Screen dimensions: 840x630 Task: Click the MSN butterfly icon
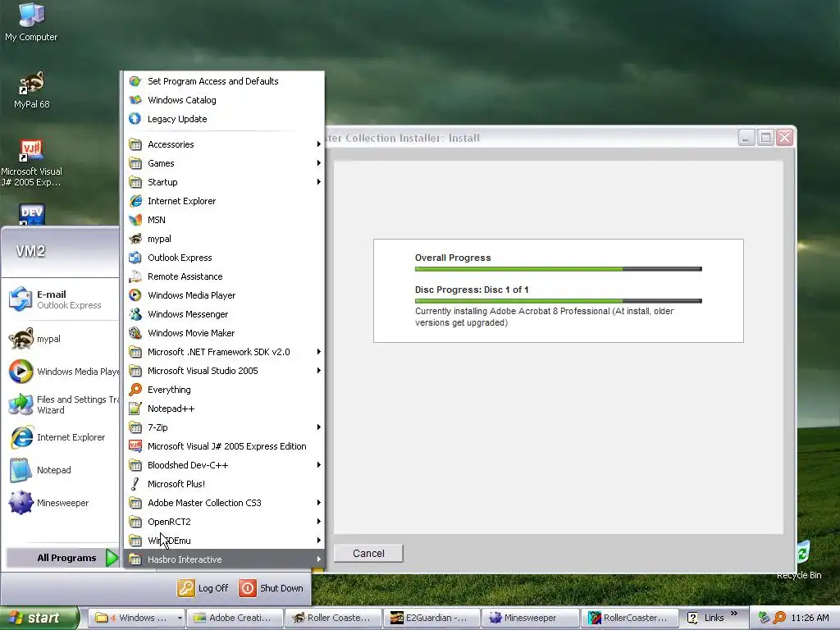coord(135,220)
